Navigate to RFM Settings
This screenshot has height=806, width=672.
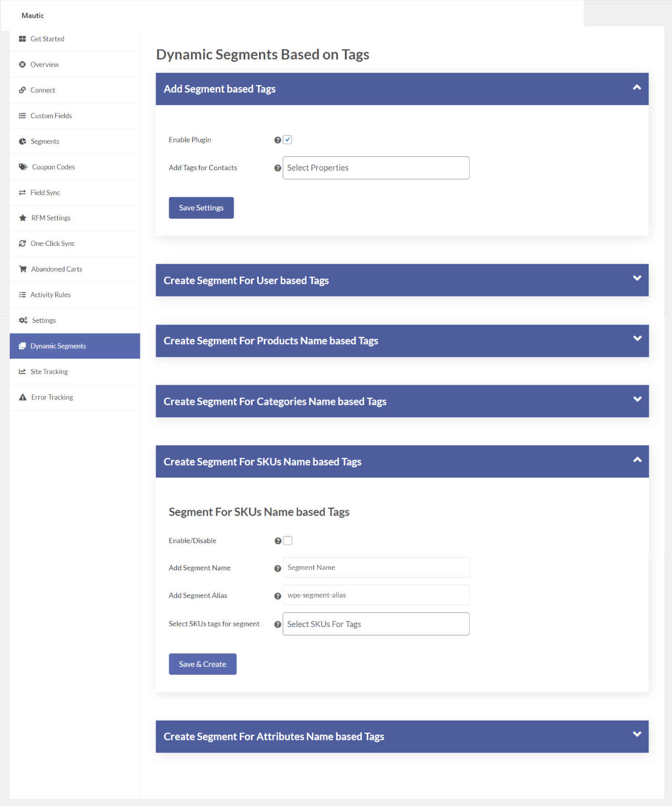click(x=75, y=218)
